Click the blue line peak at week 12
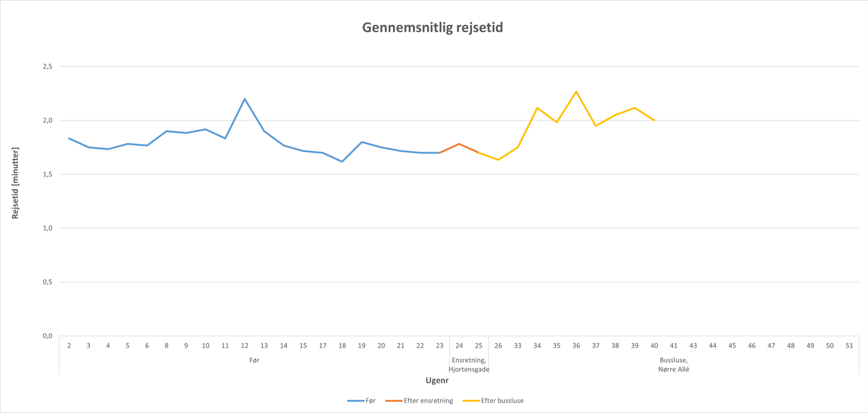Viewport: 868px width, 413px height. pyautogui.click(x=245, y=99)
